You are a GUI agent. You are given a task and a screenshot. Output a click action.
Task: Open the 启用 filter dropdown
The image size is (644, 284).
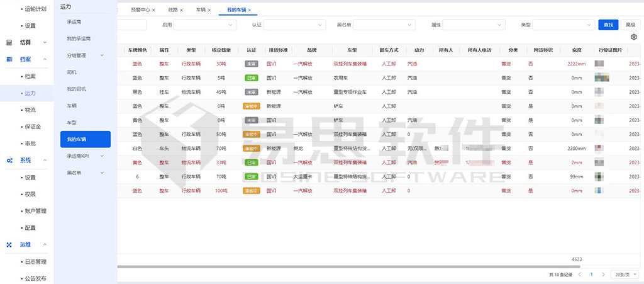[204, 25]
